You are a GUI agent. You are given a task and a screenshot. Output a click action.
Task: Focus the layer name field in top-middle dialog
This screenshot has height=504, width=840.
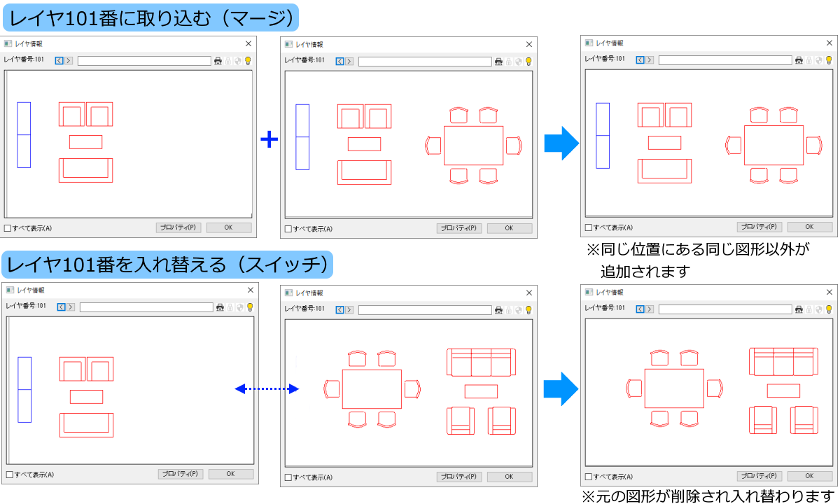[425, 62]
